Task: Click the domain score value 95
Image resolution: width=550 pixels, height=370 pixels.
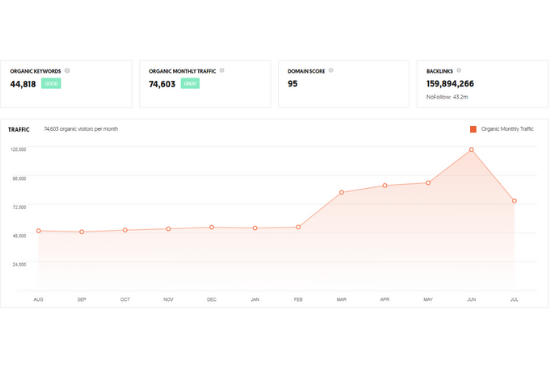Action: (293, 84)
